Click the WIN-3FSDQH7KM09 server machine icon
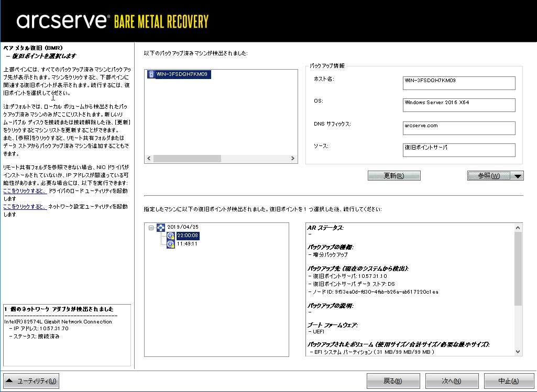Screen dimensions: 537x392 pyautogui.click(x=151, y=74)
